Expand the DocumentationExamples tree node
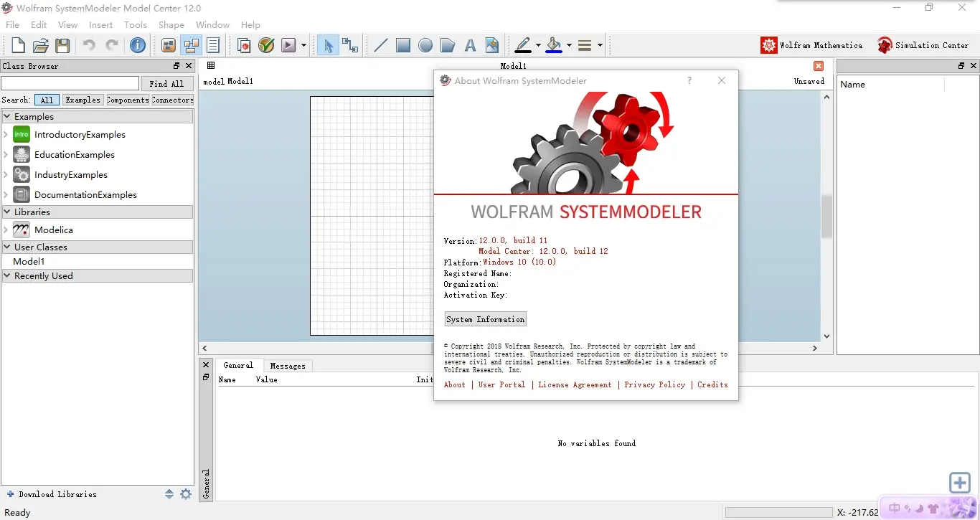The height and width of the screenshot is (520, 980). [x=6, y=194]
